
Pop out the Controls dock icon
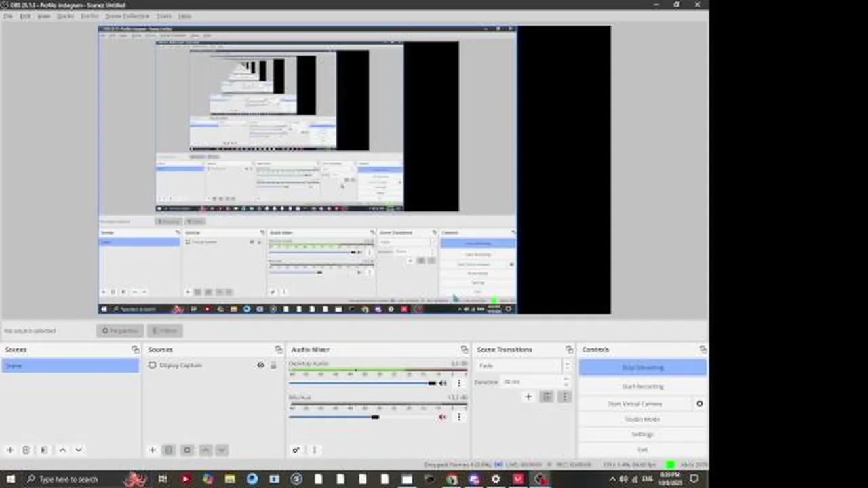pos(703,350)
